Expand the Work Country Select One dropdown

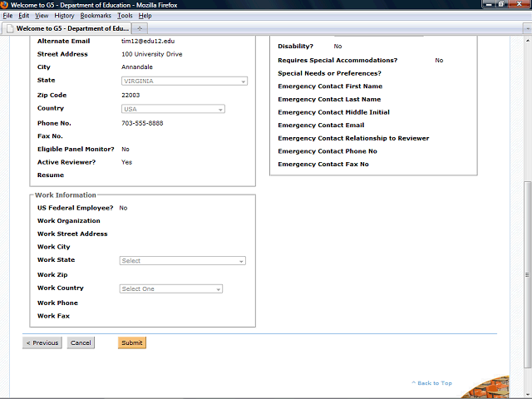point(171,288)
